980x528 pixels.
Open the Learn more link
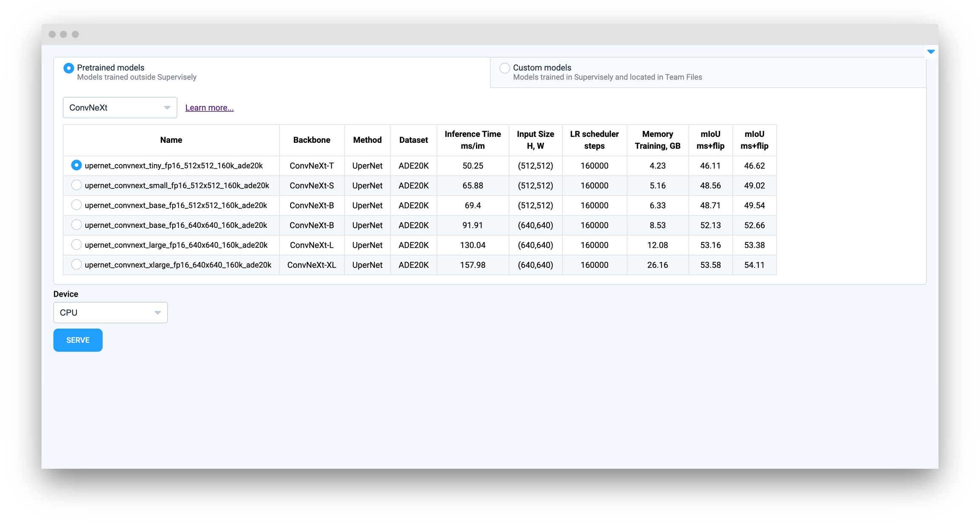(x=209, y=108)
